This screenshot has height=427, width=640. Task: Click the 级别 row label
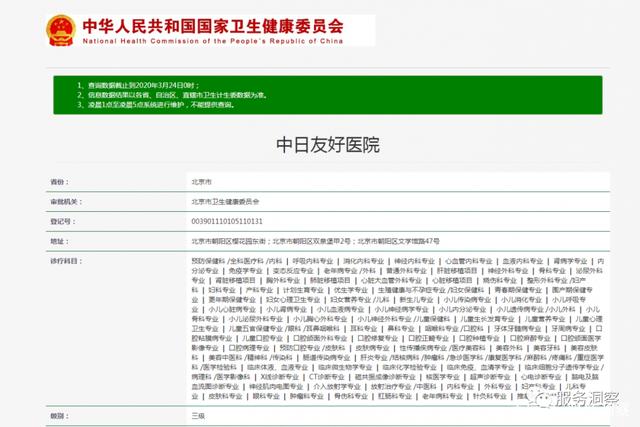coord(57,415)
